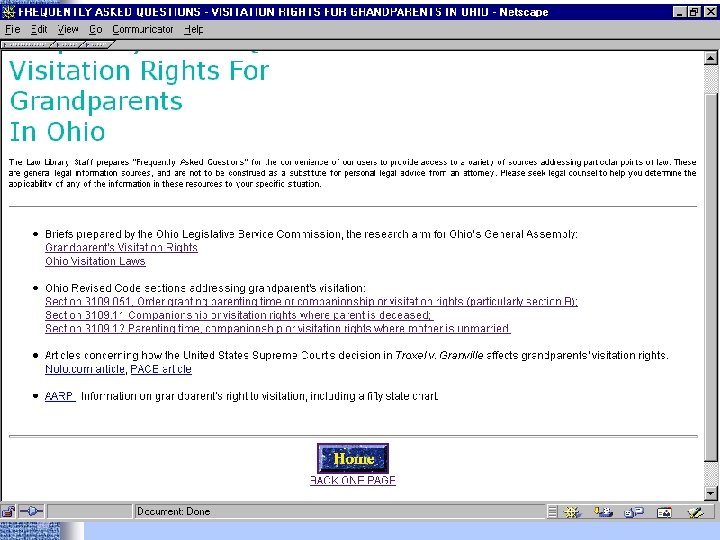Open Address Book icon in component bar

point(664,512)
